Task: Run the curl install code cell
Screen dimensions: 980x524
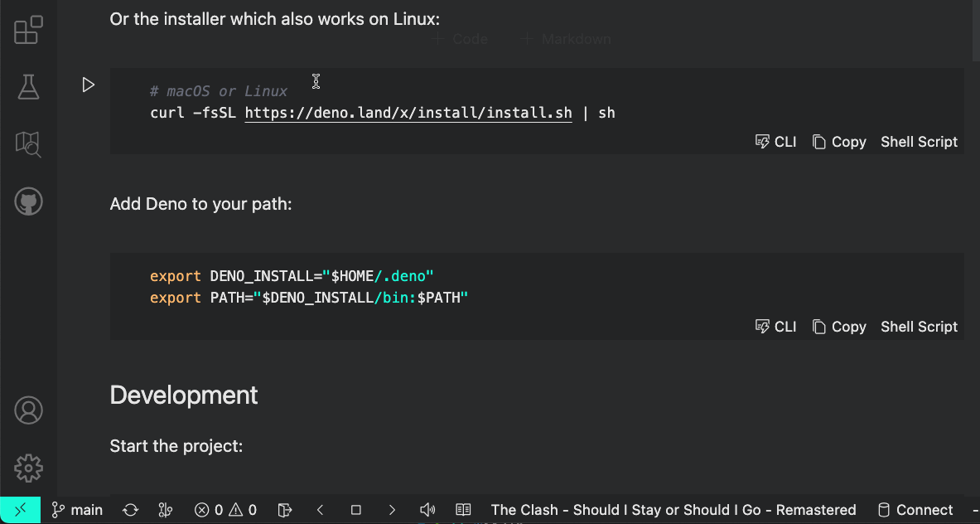Action: point(88,84)
